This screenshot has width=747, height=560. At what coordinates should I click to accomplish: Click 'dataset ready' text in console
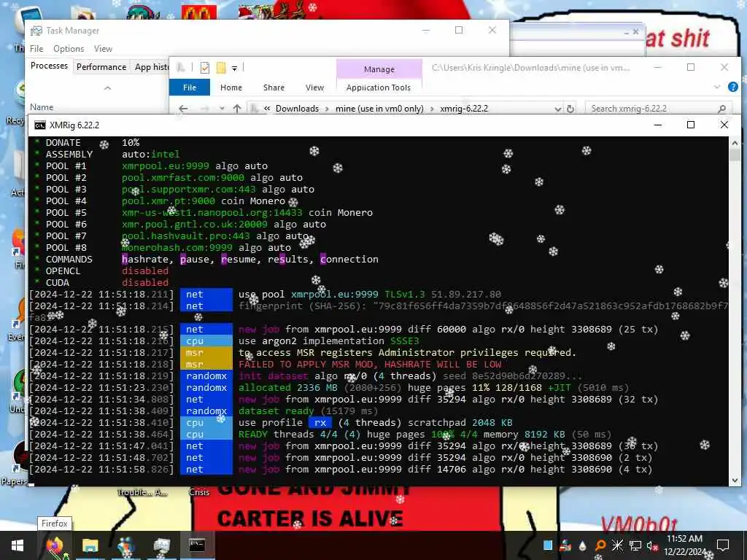276,411
